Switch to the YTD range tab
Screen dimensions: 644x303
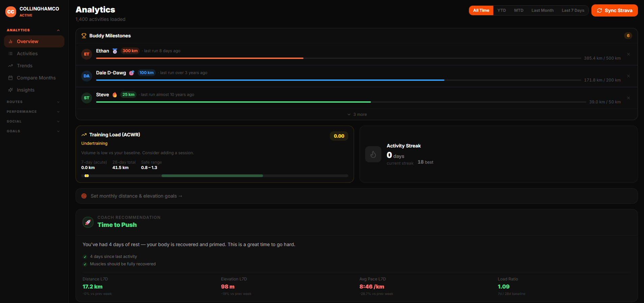502,10
